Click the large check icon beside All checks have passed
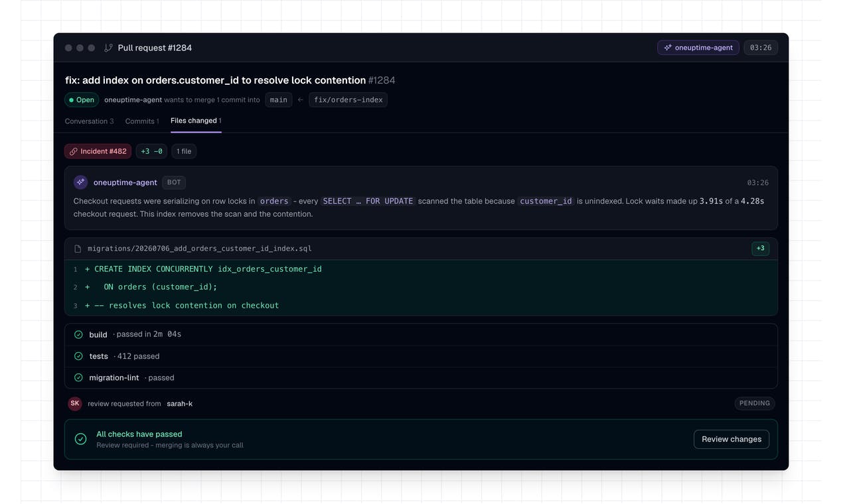 pyautogui.click(x=80, y=439)
